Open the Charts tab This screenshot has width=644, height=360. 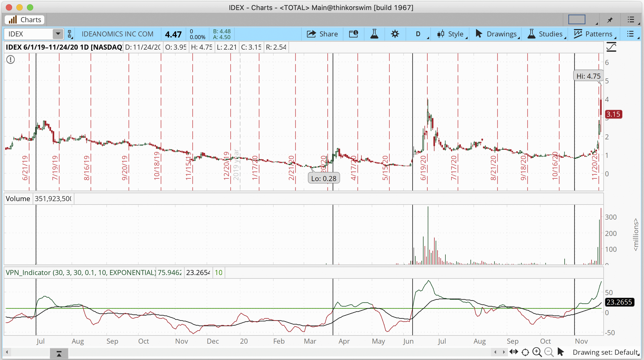coord(25,20)
